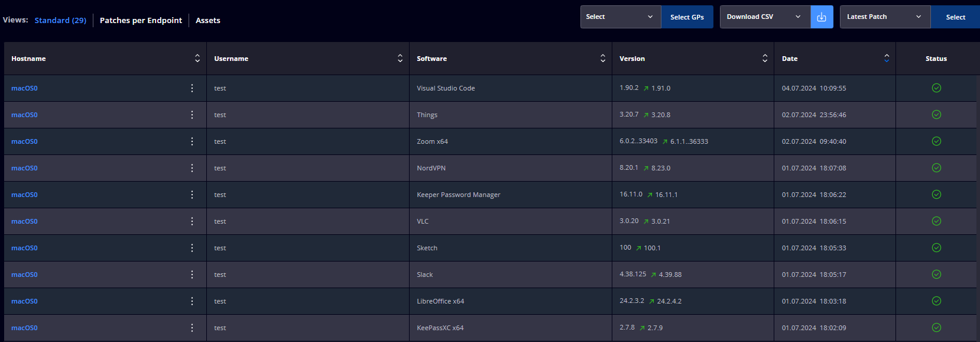
Task: Click the Status column header
Action: [936, 59]
